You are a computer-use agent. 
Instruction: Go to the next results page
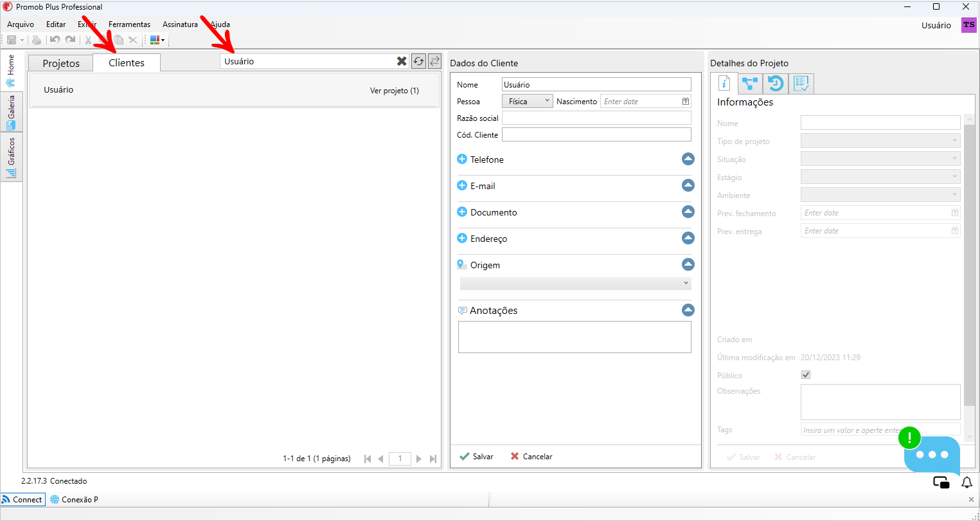point(419,459)
